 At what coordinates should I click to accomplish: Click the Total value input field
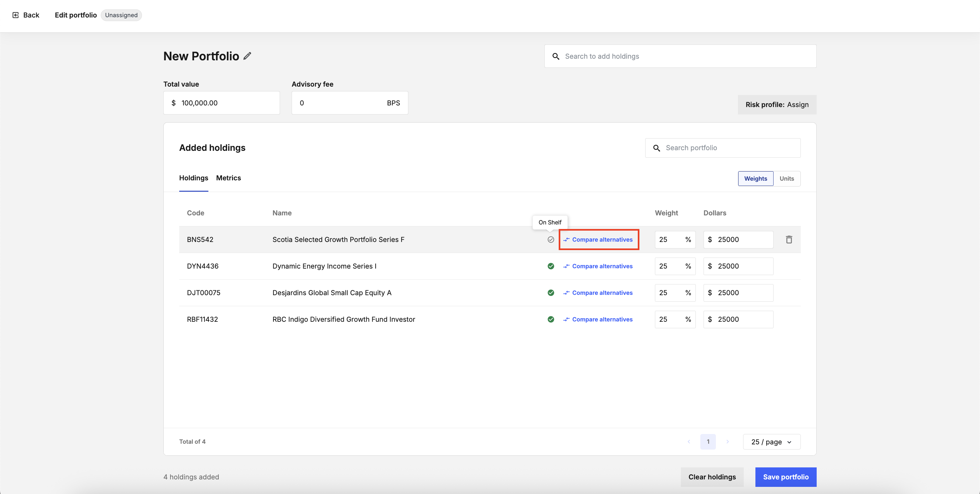221,103
